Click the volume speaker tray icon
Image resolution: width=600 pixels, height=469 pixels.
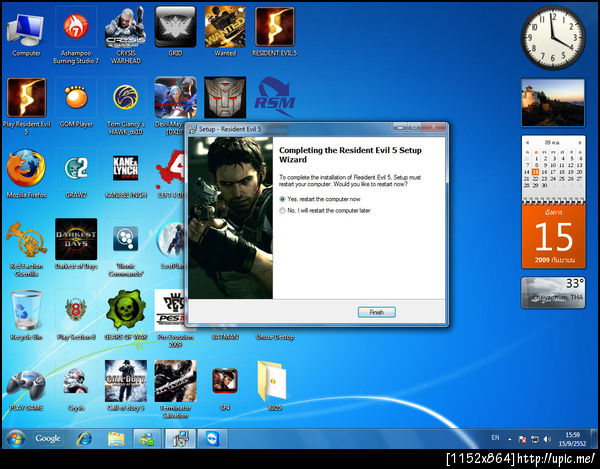tap(548, 439)
